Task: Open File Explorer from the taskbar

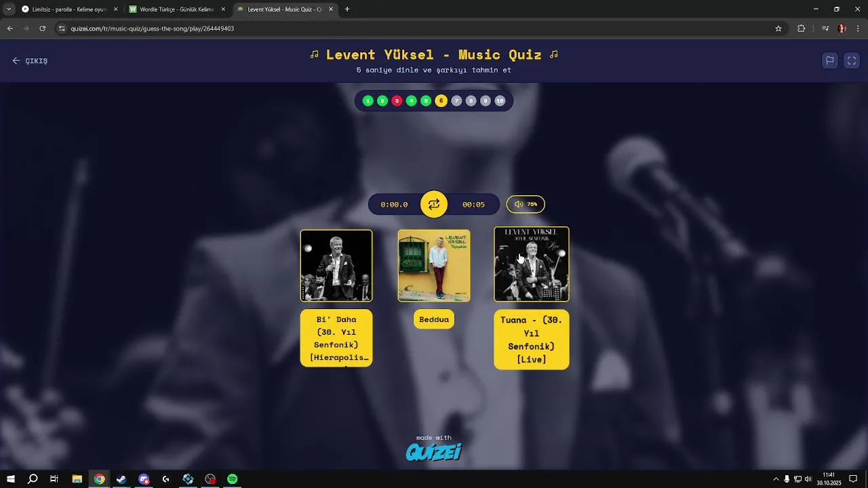Action: tap(77, 479)
